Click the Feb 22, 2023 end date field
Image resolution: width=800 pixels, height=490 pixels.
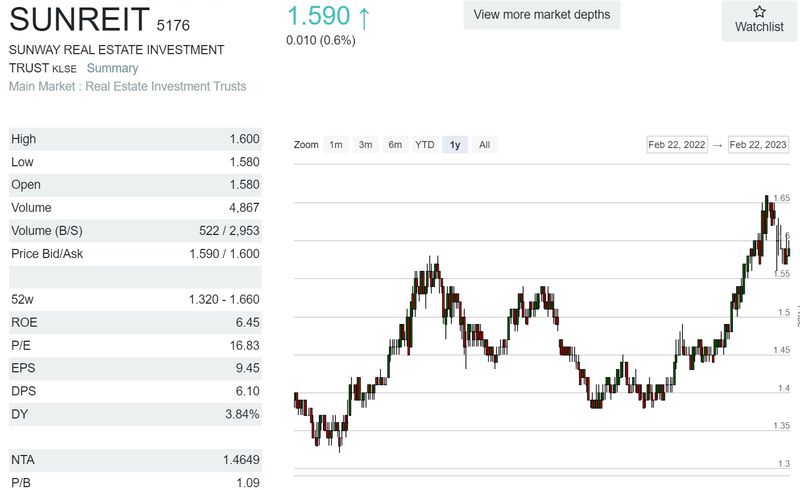point(758,145)
